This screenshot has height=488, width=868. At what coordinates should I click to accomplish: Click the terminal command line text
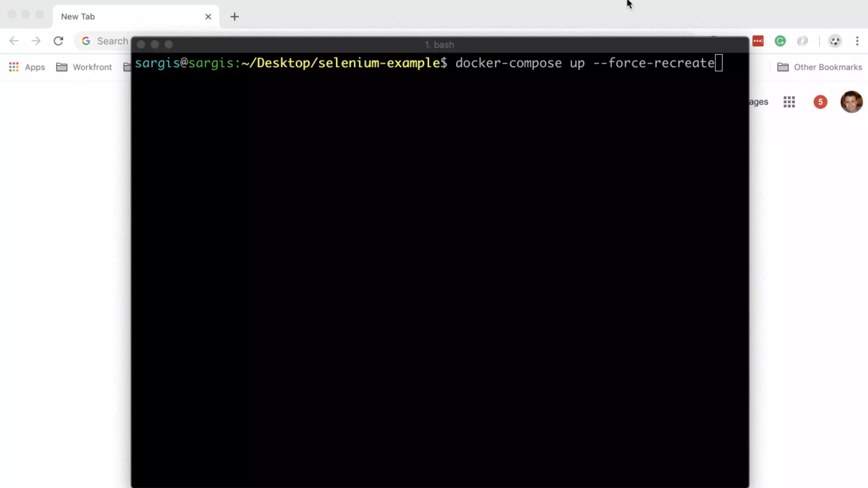[x=585, y=63]
